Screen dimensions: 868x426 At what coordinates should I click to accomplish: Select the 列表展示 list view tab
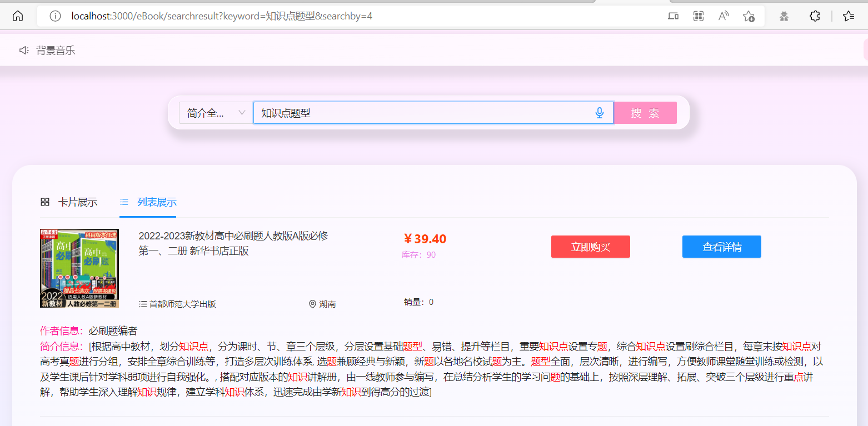[148, 202]
